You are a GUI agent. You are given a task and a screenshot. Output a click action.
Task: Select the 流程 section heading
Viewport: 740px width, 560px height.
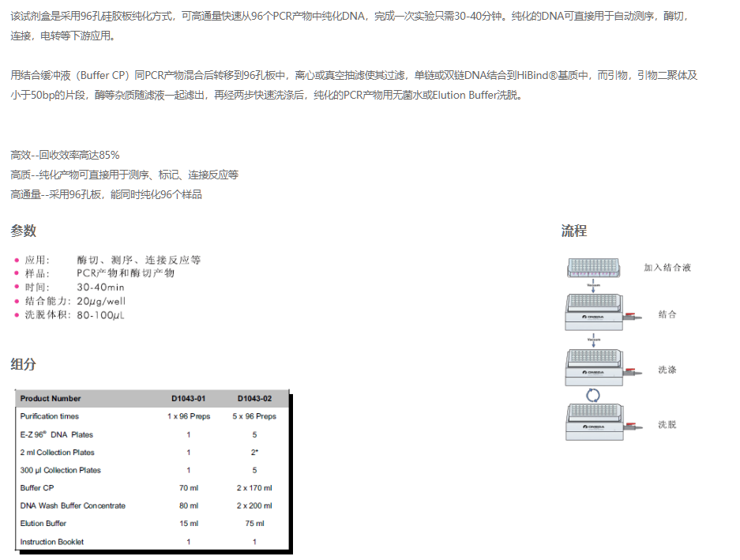click(574, 231)
